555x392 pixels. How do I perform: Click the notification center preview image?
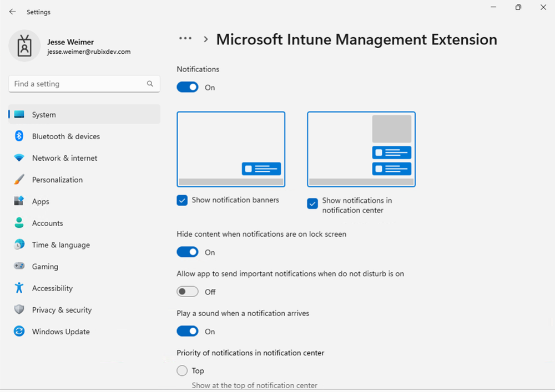tap(361, 149)
